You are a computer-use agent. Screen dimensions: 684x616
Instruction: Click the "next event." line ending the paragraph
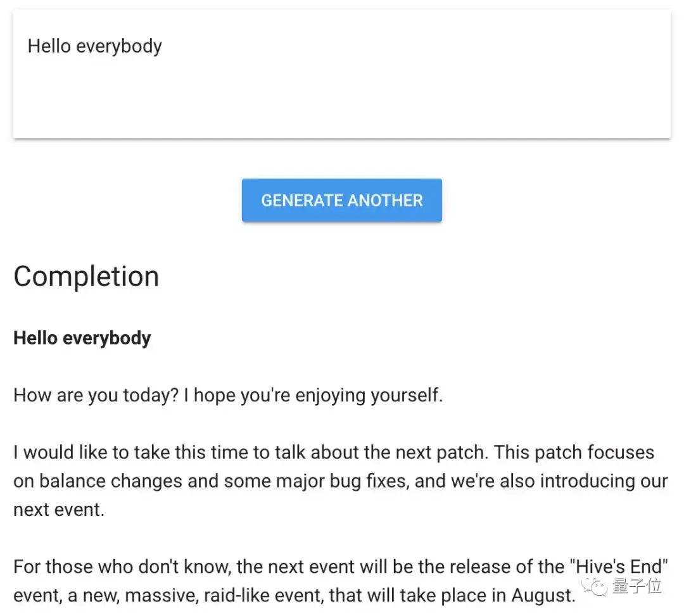pos(59,510)
